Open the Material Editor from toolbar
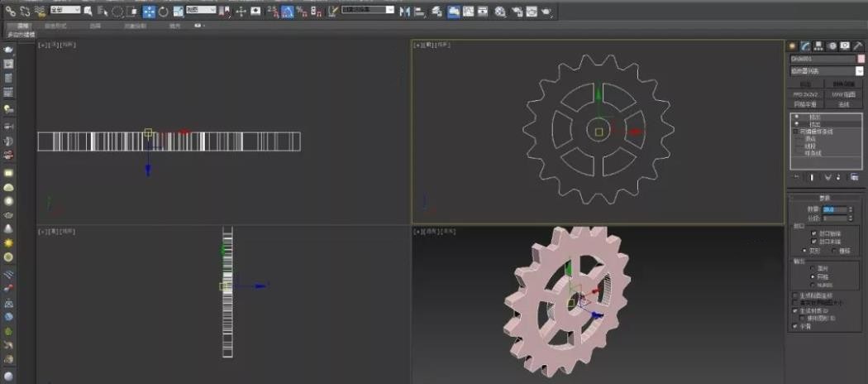The image size is (868, 384). 499,12
